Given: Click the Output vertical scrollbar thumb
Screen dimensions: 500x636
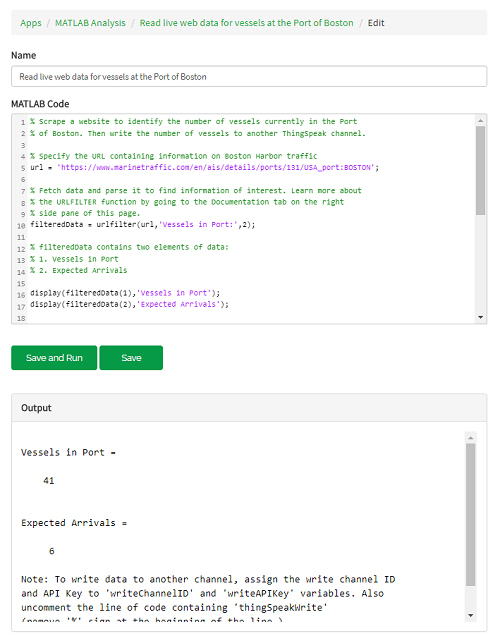Looking at the screenshot, I should click(470, 514).
